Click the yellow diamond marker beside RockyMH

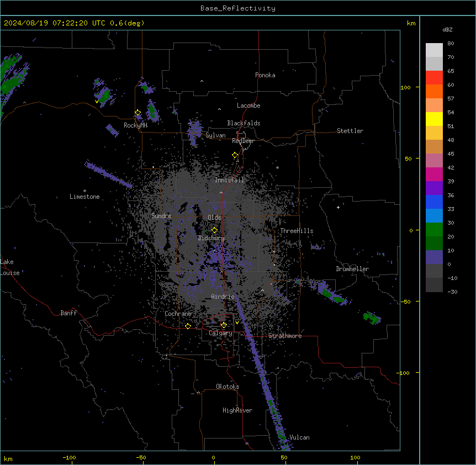pos(138,113)
